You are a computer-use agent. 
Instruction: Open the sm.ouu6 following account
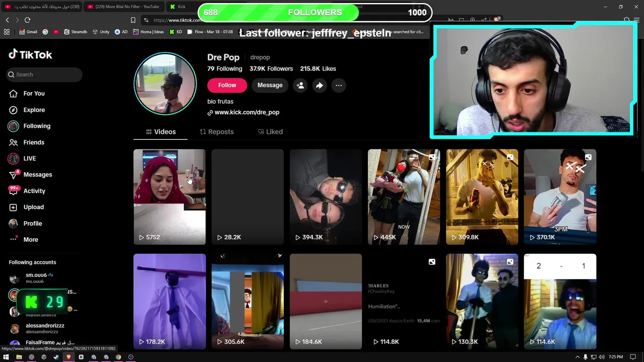pos(33,278)
